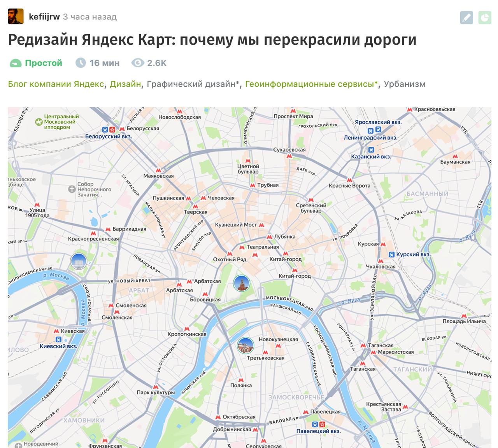The height and width of the screenshot is (448, 498).
Task: Click the Кропоткинская metro icon
Action: point(187,328)
